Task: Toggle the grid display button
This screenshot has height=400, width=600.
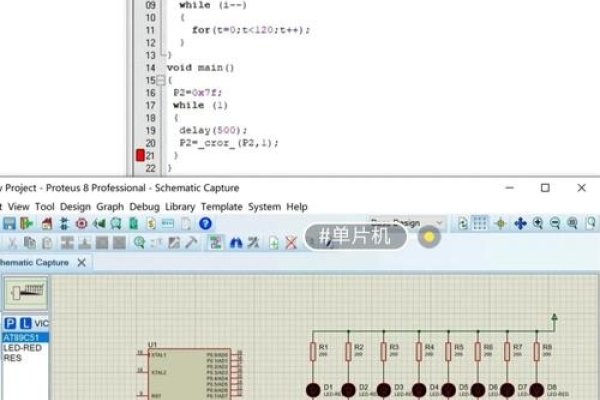Action: tap(480, 223)
